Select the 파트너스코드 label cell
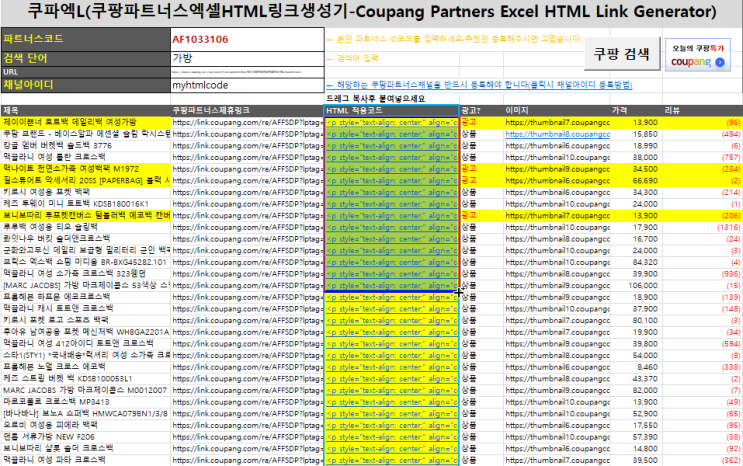 (86, 39)
